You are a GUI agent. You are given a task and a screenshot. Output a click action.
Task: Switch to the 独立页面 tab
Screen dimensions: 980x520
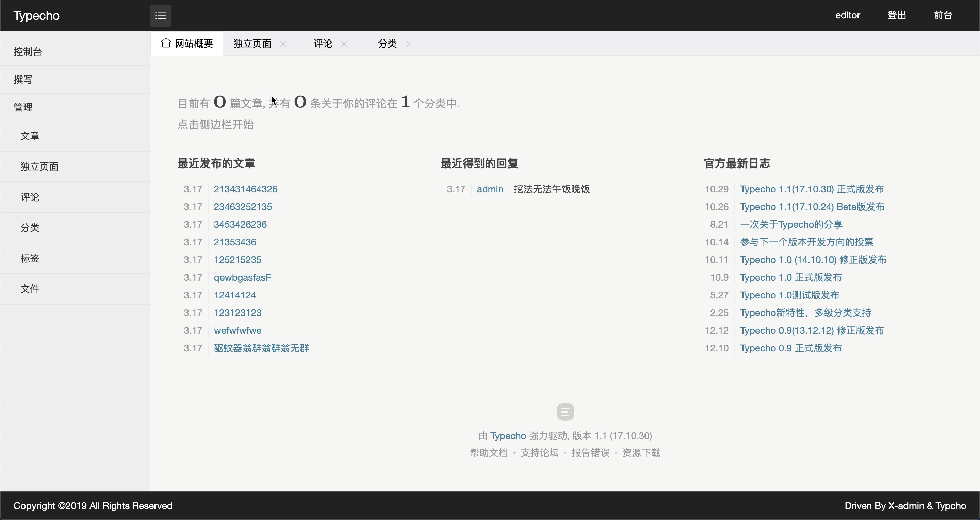(252, 44)
